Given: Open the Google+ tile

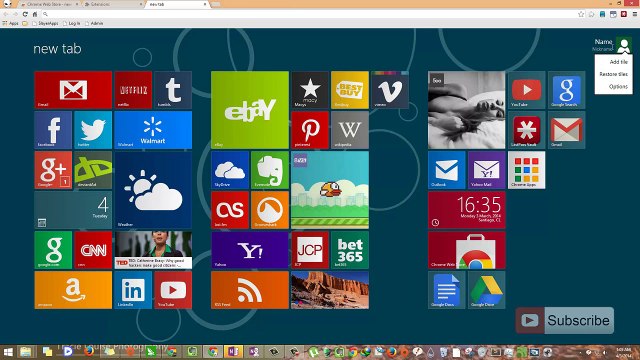Looking at the screenshot, I should [x=53, y=170].
